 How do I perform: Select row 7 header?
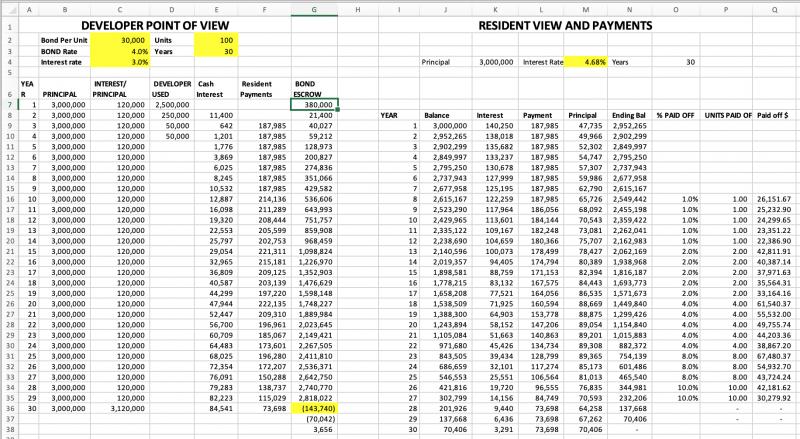tap(10, 105)
